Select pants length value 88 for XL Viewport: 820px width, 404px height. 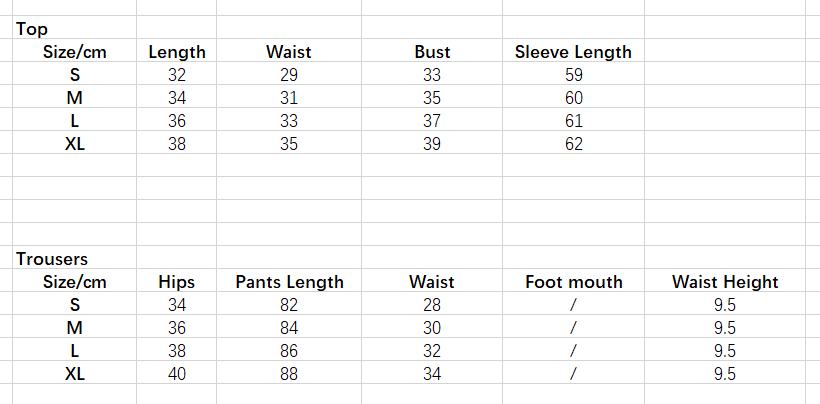289,374
